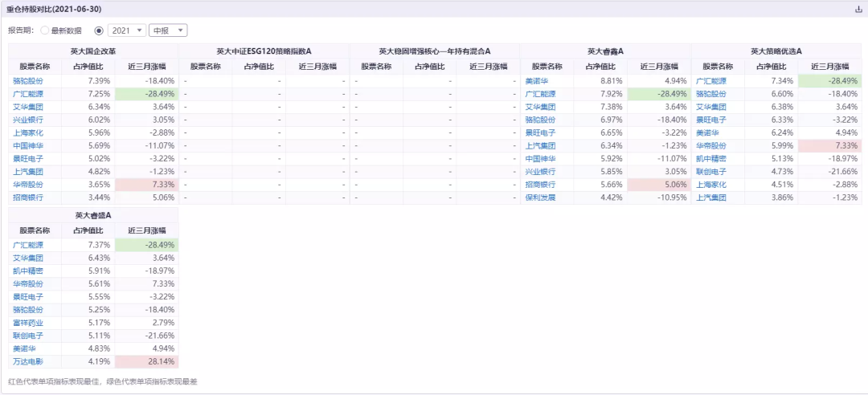Screen dimensions: 868x395
Task: Click the -10.95% change cell
Action: pos(659,197)
